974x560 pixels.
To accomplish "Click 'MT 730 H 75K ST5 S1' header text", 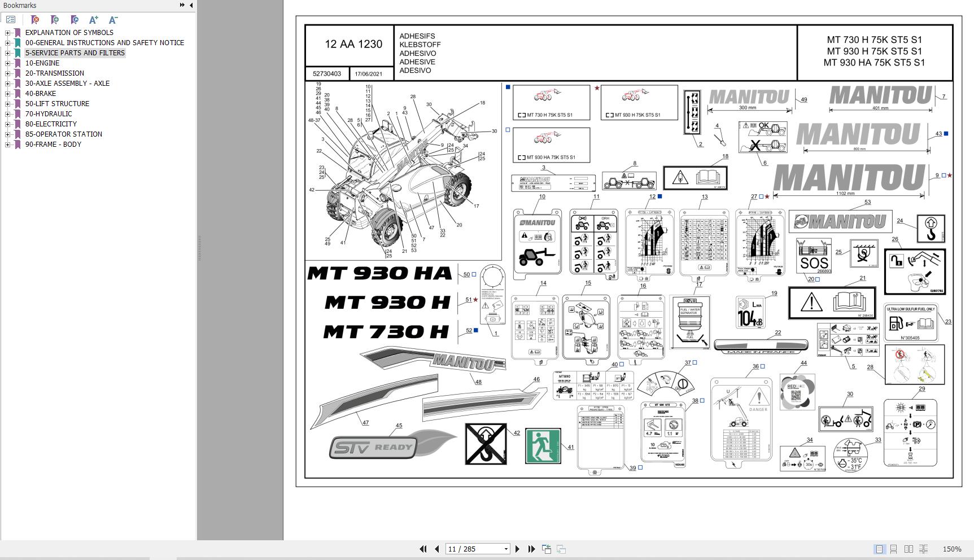I will click(x=874, y=40).
